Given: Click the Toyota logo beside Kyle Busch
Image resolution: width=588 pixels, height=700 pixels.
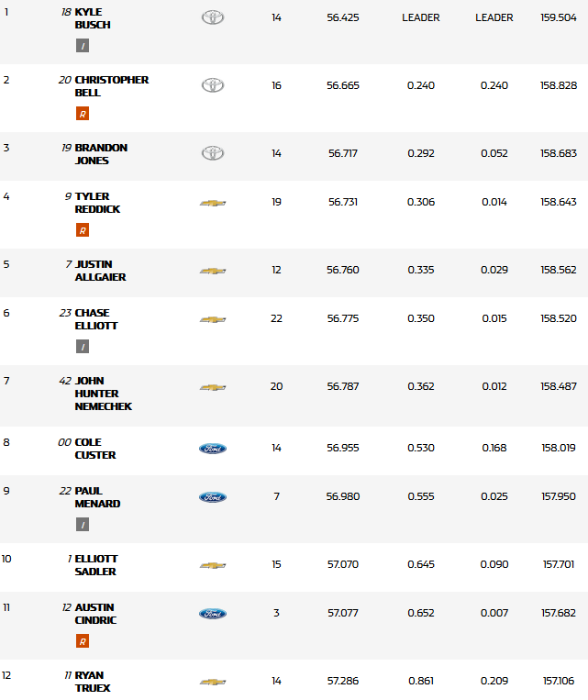Looking at the screenshot, I should (213, 17).
